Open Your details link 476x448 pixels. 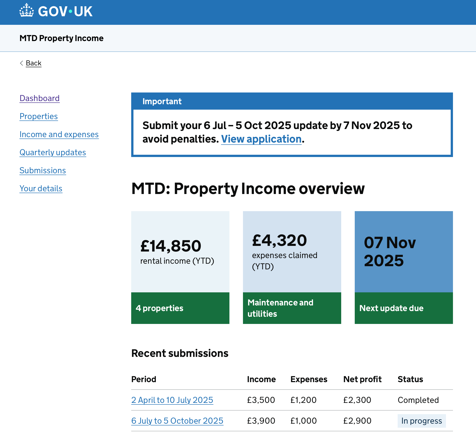point(41,189)
